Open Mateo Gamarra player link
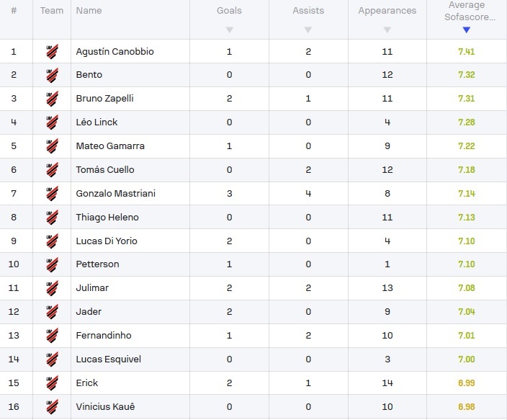The width and height of the screenshot is (507, 420). (110, 146)
